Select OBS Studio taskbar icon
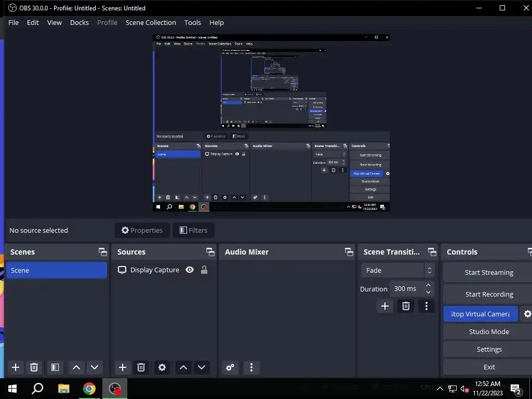The height and width of the screenshot is (399, 532). [x=115, y=389]
